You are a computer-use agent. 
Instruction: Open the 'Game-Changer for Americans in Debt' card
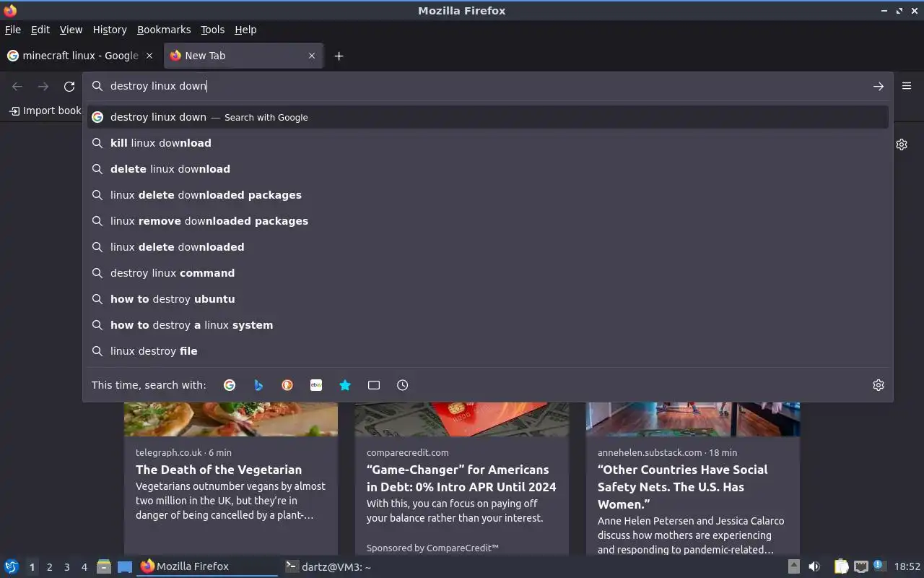(461, 478)
